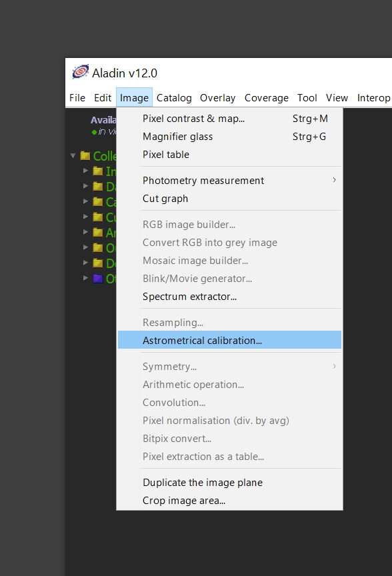Image resolution: width=392 pixels, height=576 pixels.
Task: Click the green 'in view' dot indicator
Action: (95, 132)
